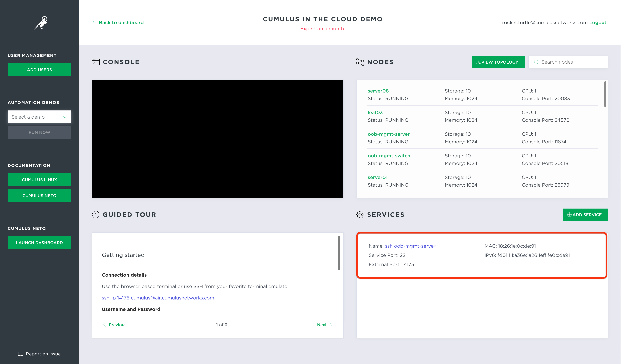The image size is (621, 364).
Task: Open the Select a demo dropdown
Action: [39, 117]
